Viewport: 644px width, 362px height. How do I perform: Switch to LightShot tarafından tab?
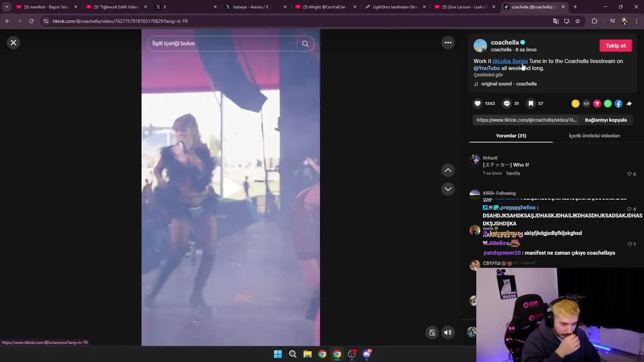click(x=394, y=7)
